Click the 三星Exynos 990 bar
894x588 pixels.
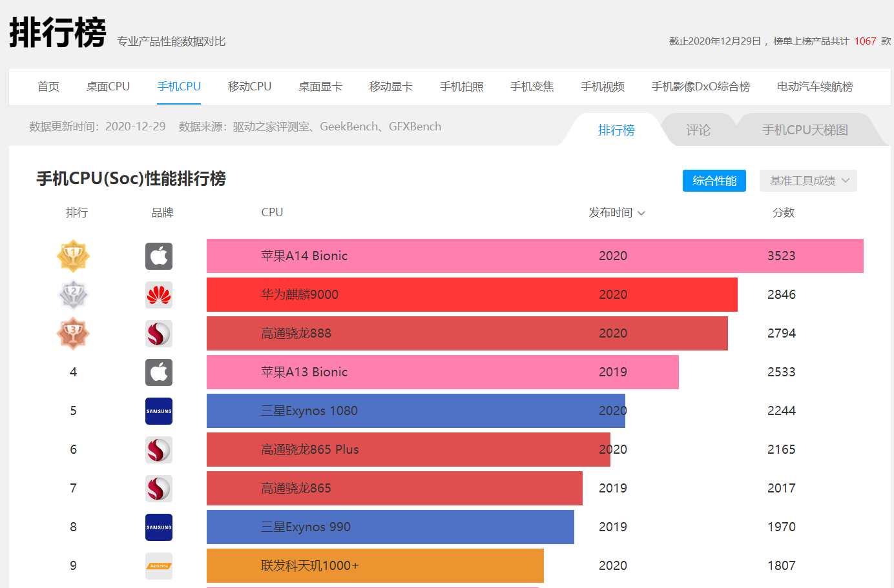[x=390, y=527]
